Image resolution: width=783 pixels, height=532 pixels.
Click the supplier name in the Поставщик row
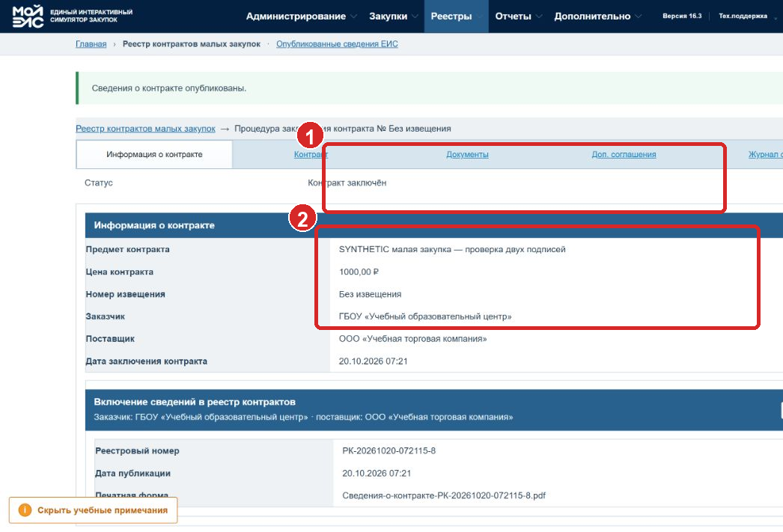(x=412, y=338)
